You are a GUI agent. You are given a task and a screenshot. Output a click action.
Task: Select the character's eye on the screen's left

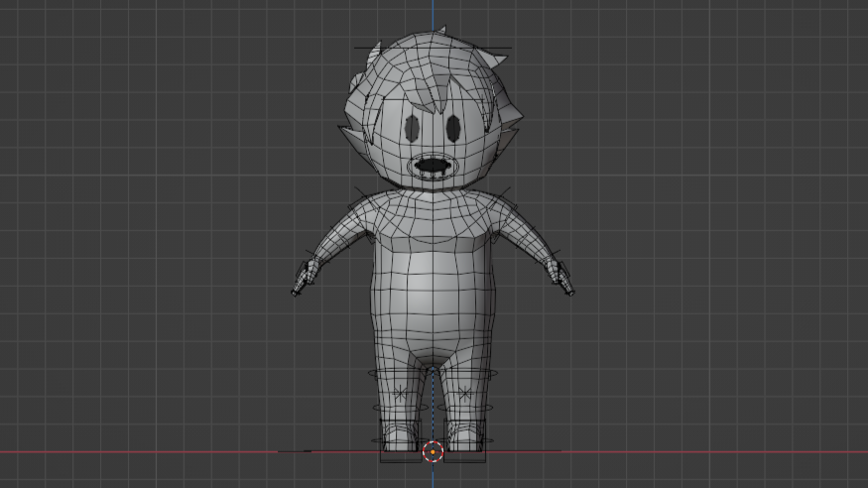point(411,127)
